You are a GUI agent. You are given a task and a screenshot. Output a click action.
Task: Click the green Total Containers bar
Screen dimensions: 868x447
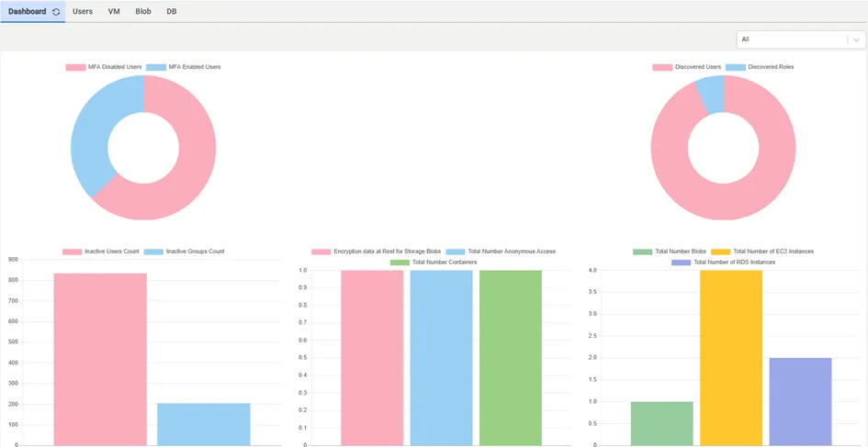(x=511, y=358)
